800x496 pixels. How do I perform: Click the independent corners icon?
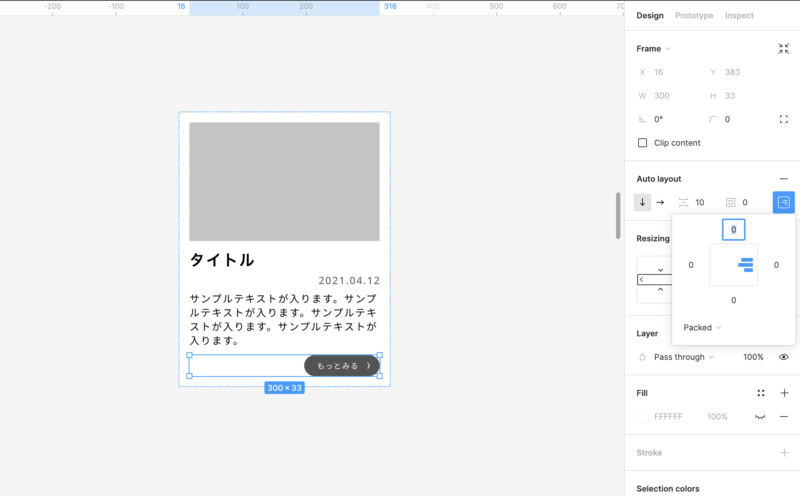click(x=783, y=119)
